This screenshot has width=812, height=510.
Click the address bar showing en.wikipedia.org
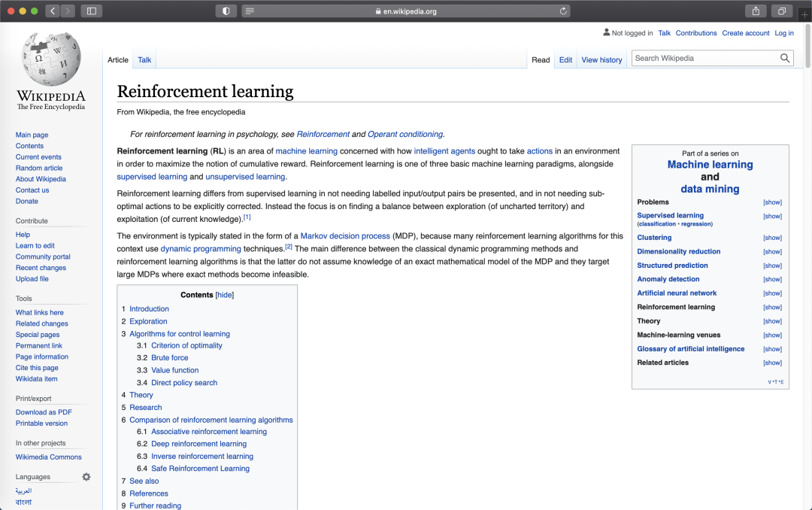click(405, 11)
